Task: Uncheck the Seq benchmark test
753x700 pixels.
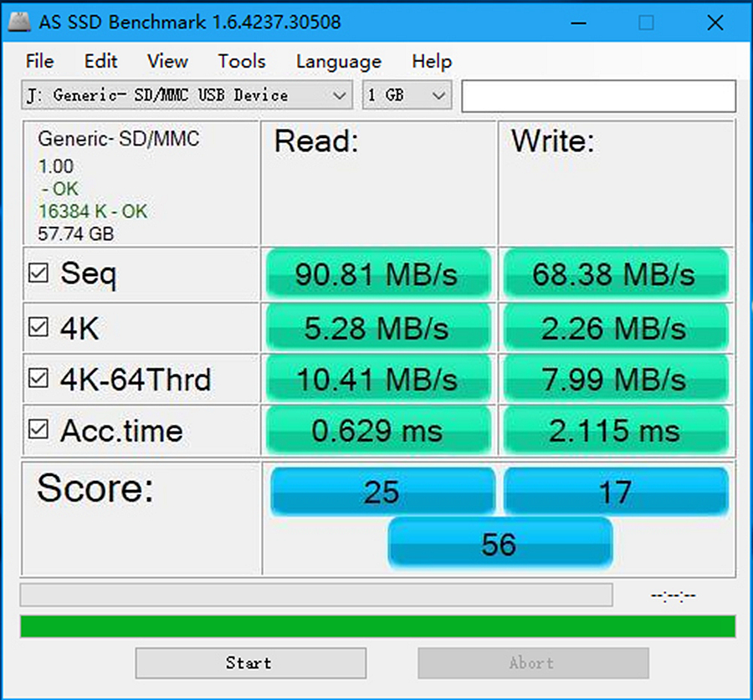Action: click(x=38, y=273)
